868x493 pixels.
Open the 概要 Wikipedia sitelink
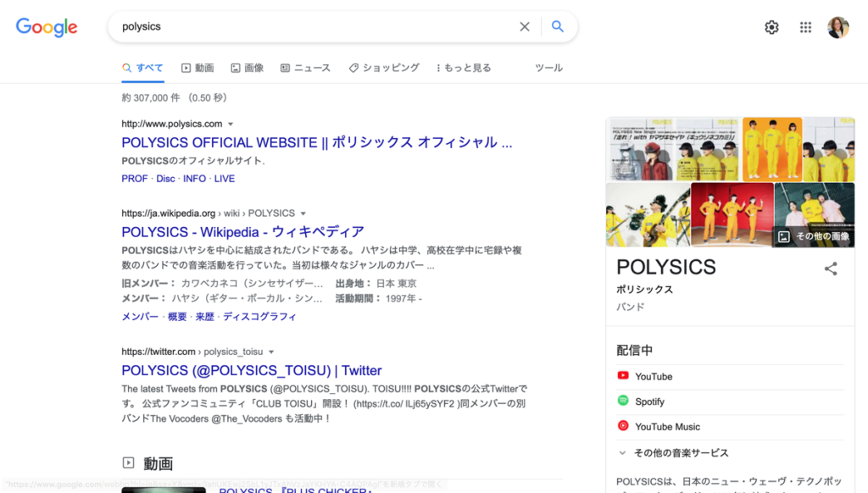pyautogui.click(x=177, y=317)
